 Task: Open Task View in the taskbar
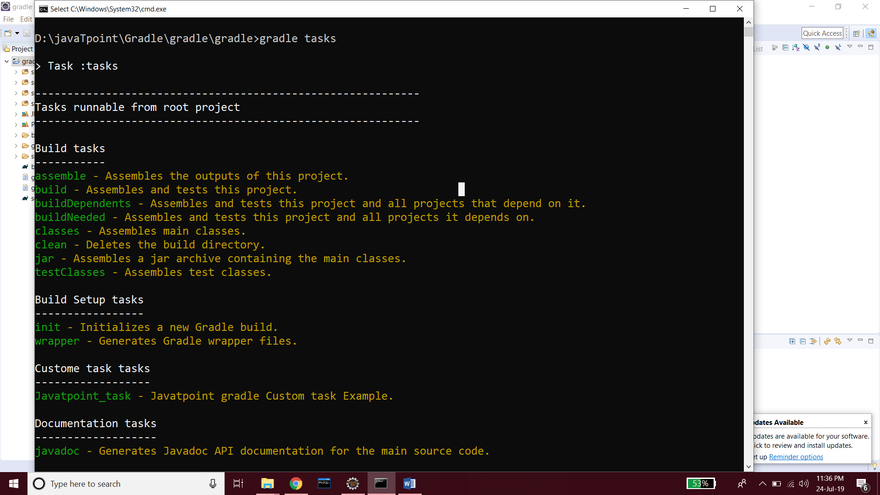pos(238,483)
